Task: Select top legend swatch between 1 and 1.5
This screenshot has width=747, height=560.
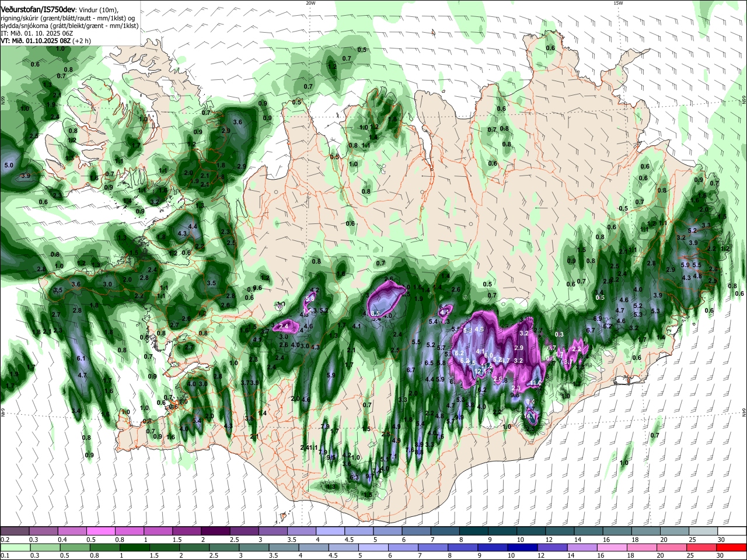Action: 158,531
